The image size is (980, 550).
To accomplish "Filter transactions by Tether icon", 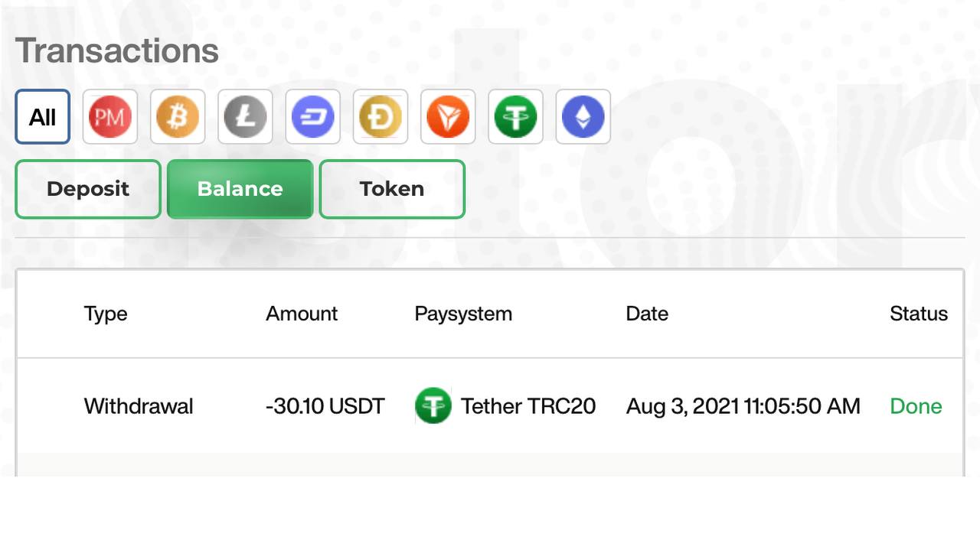I will pos(515,117).
